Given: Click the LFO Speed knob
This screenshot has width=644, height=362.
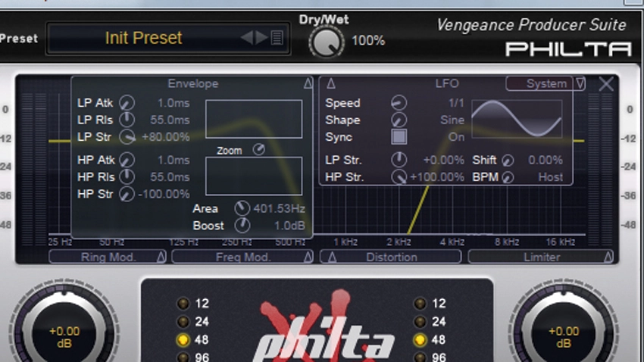Looking at the screenshot, I should 399,102.
